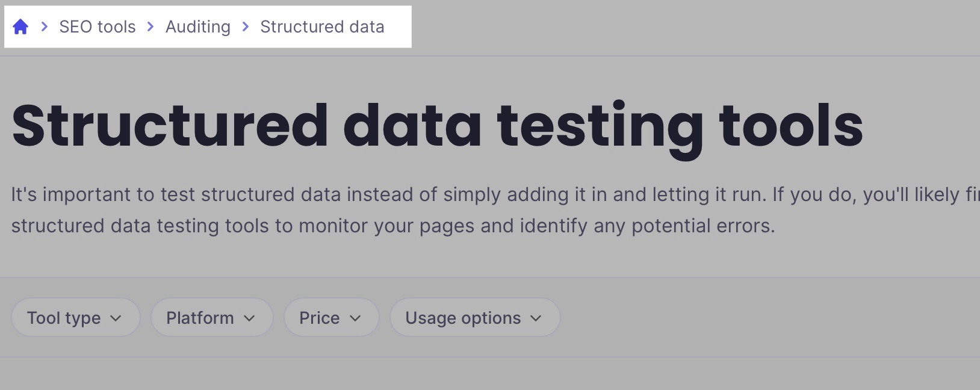980x390 pixels.
Task: Click the chevron between SEO tools and Auditing
Action: [149, 26]
